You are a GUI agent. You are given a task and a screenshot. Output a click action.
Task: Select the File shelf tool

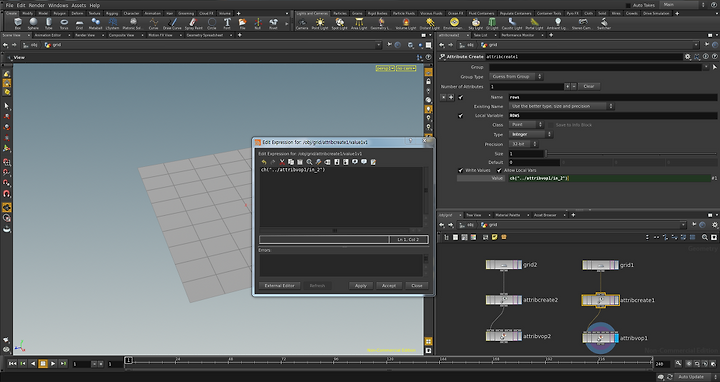click(242, 23)
